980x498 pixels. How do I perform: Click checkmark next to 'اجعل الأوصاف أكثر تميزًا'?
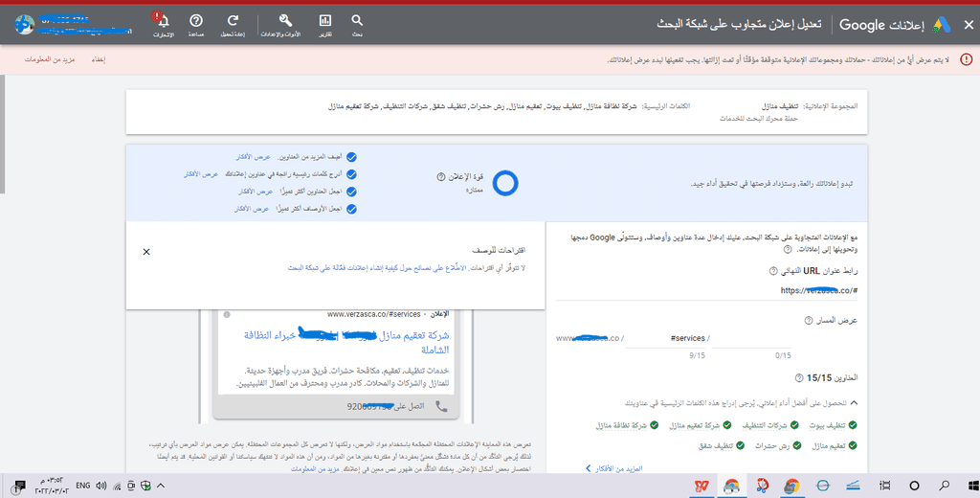pyautogui.click(x=351, y=209)
